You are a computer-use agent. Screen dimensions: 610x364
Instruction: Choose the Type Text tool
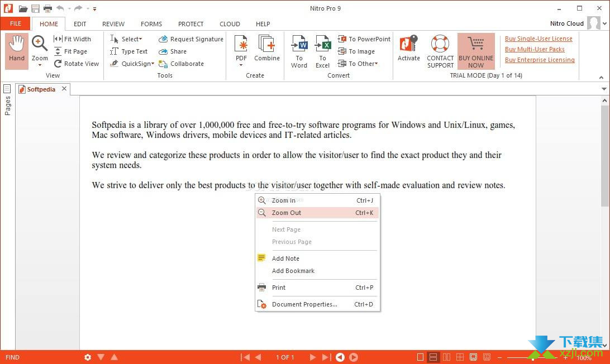point(129,51)
